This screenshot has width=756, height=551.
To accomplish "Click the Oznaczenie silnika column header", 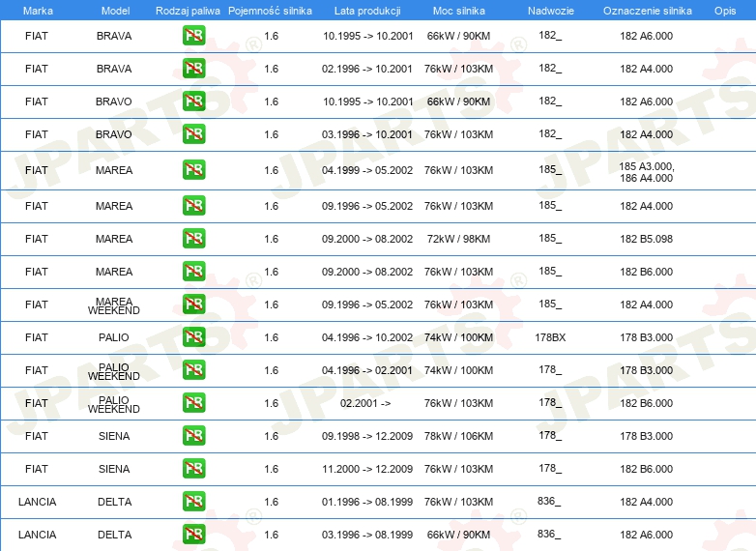I will pos(648,11).
